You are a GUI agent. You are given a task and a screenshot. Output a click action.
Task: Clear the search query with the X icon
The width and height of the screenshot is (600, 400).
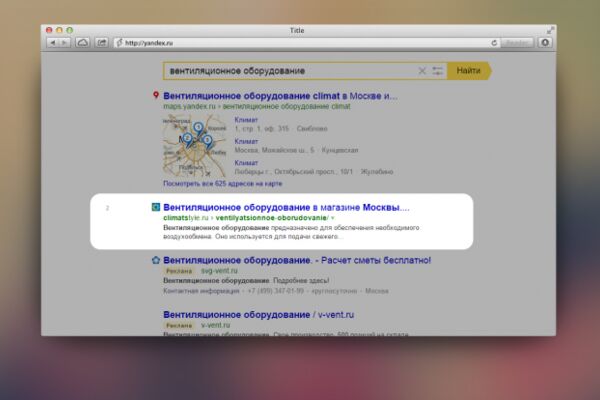coord(422,71)
